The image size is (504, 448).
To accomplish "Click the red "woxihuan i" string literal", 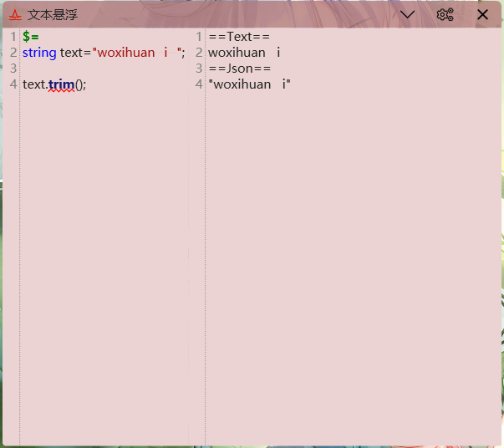I will [x=137, y=53].
